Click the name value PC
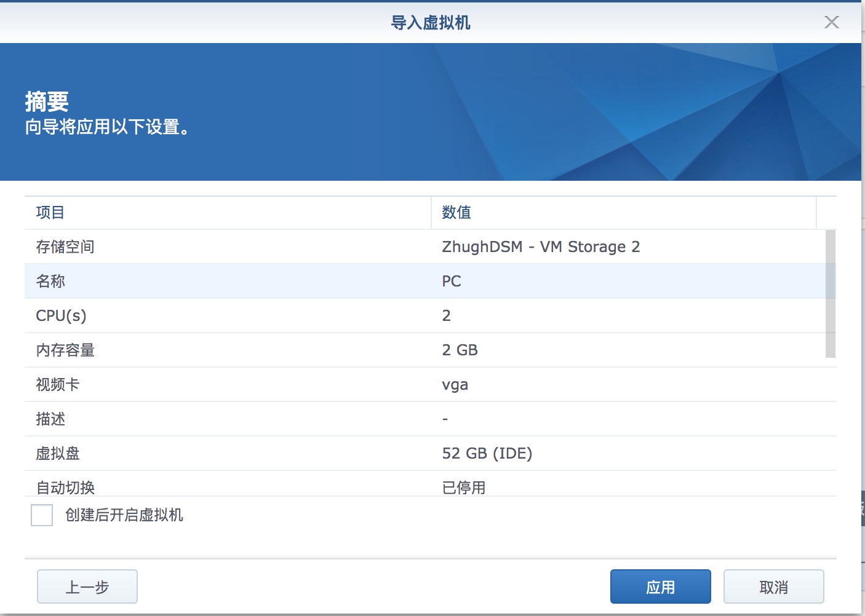This screenshot has width=865, height=616. click(452, 282)
